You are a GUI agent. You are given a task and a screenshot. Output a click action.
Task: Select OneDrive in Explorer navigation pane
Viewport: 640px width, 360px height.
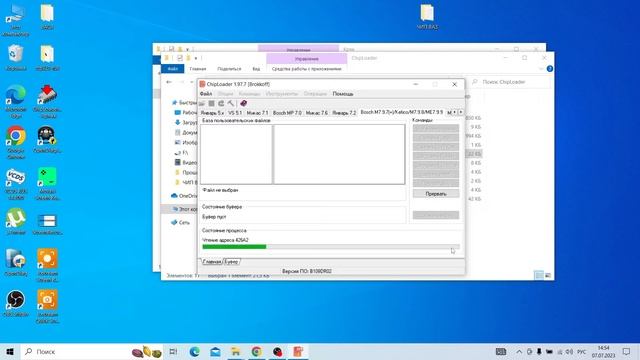pos(184,196)
